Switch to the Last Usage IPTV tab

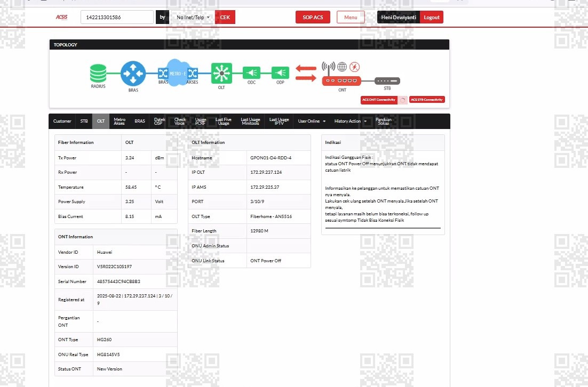tap(279, 122)
